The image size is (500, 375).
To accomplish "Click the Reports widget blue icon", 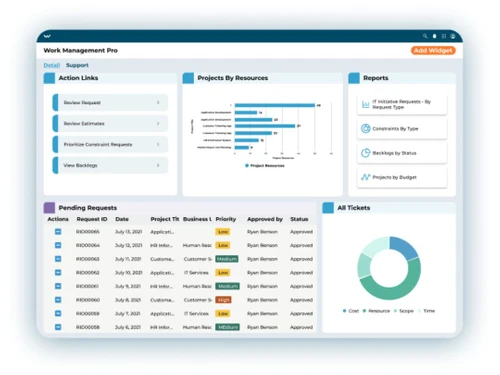I will [x=354, y=78].
